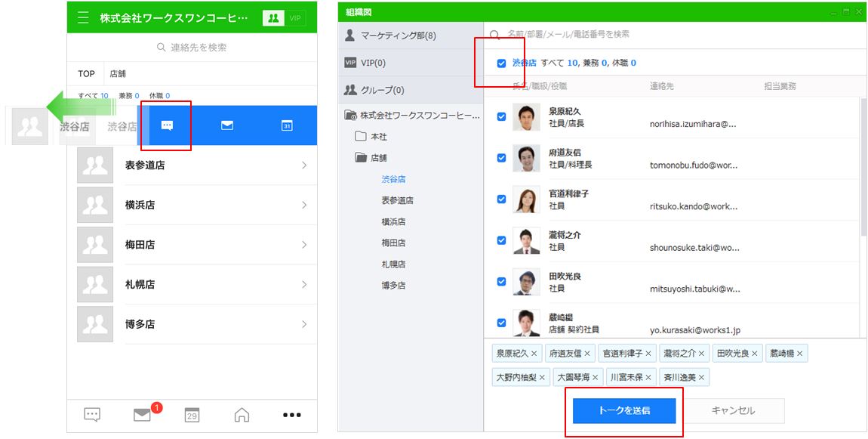
Task: Select the TOP breadcrumb tab
Action: (x=87, y=74)
